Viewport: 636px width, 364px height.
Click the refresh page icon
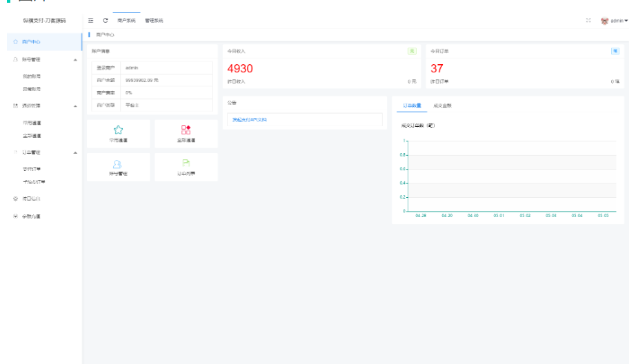pos(106,21)
